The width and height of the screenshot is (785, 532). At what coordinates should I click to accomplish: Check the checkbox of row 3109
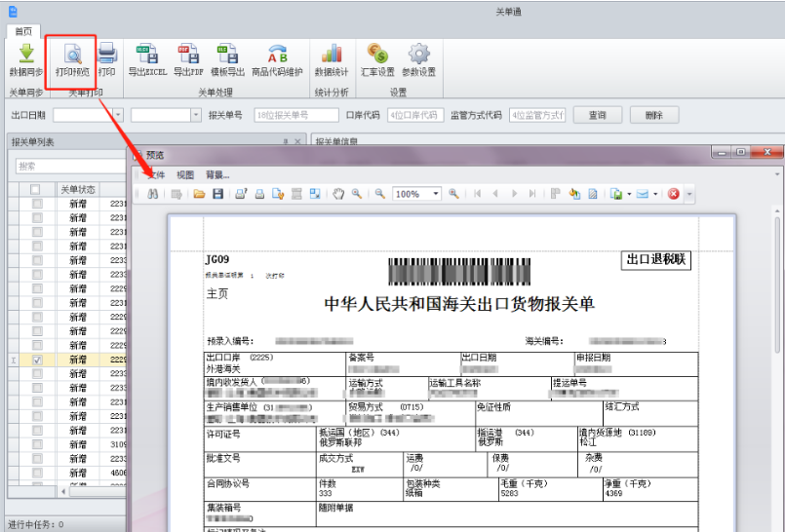(37, 444)
